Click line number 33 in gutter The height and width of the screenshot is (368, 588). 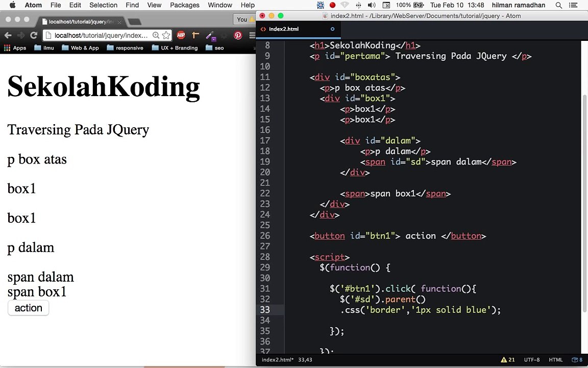click(x=265, y=310)
